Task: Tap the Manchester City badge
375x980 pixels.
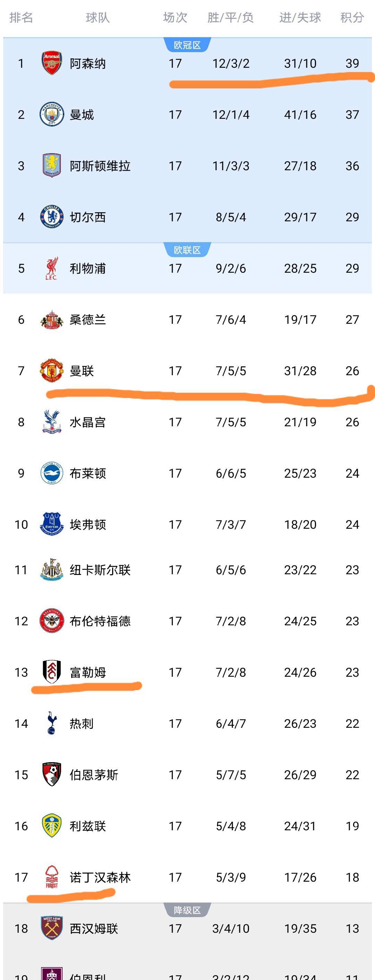Action: [51, 114]
